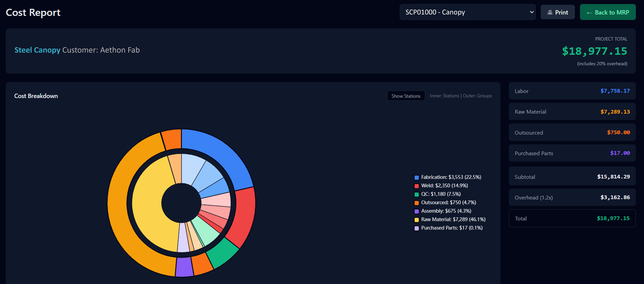Click the Weld red legend swatch
Image resolution: width=644 pixels, height=284 pixels.
point(417,186)
